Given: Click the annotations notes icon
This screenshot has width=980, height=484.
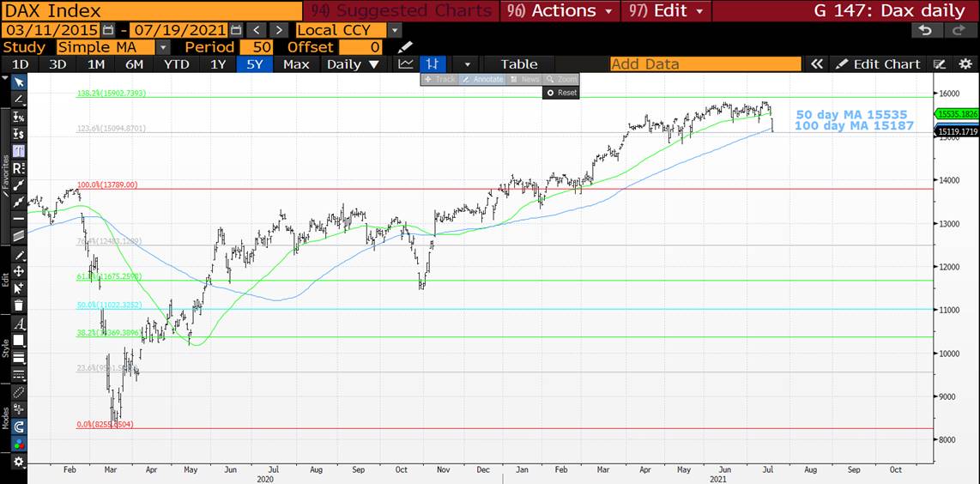Looking at the screenshot, I should pyautogui.click(x=939, y=64).
